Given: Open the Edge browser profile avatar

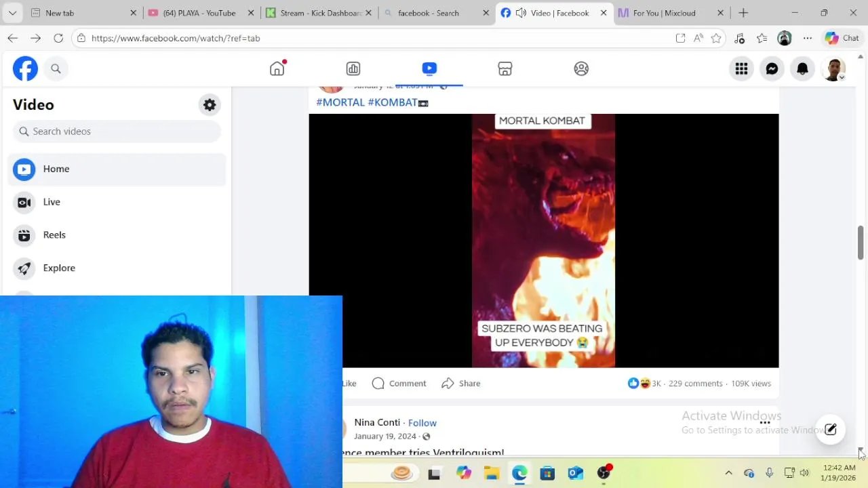Looking at the screenshot, I should tap(785, 38).
